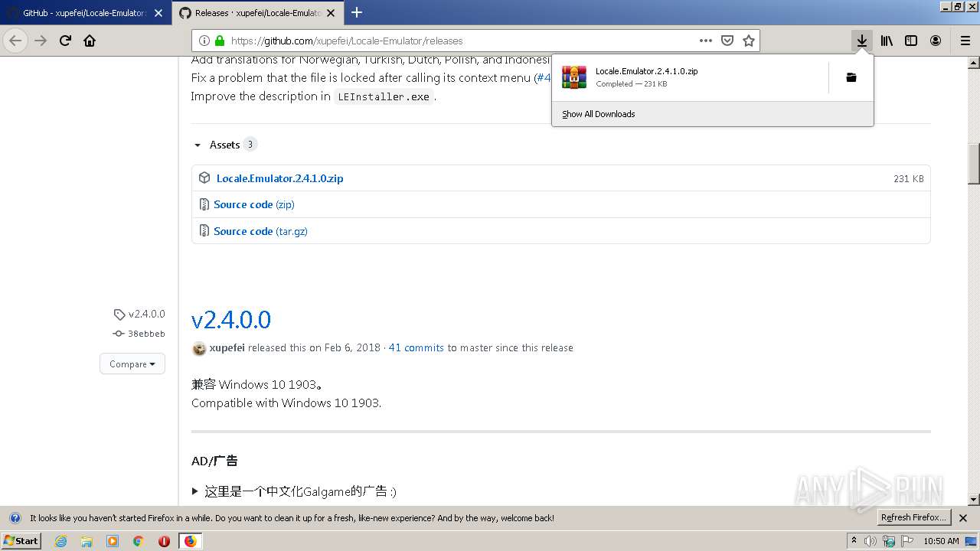Open the v2.4.0.0 release title
The image size is (980, 551).
(x=231, y=319)
